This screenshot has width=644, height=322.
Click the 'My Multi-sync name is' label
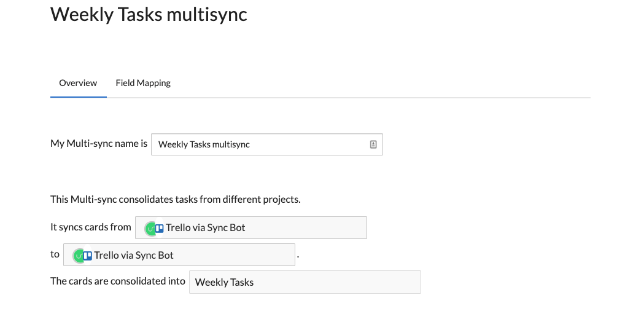coord(99,144)
